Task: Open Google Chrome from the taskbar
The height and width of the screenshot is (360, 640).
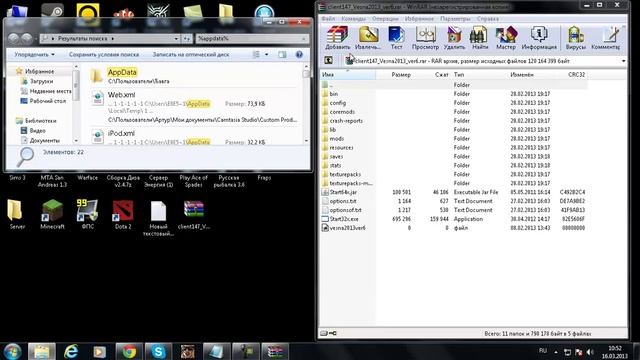Action: 129,351
